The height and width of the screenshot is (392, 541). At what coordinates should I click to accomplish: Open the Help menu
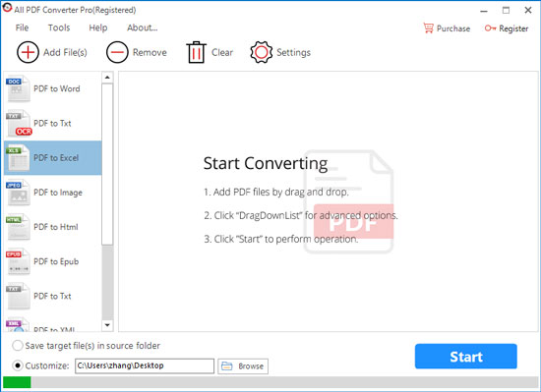click(x=98, y=28)
